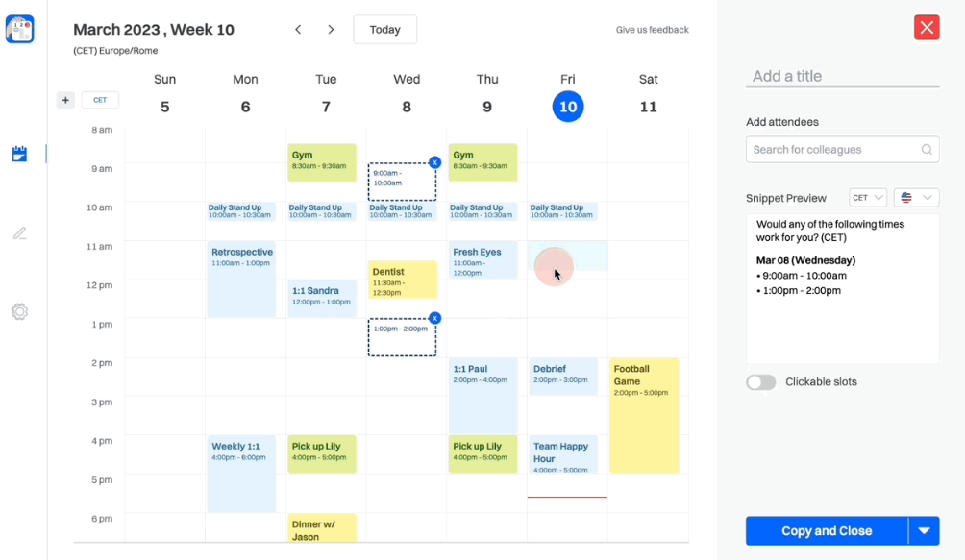Click Copy and Close button
Viewport: 965px width, 560px height.
(x=827, y=531)
